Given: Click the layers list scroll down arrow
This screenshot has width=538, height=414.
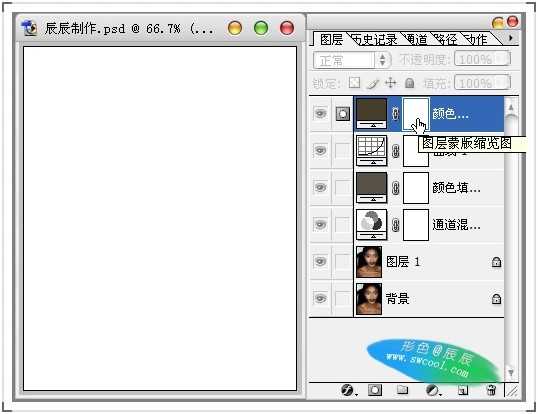Looking at the screenshot, I should 511,372.
